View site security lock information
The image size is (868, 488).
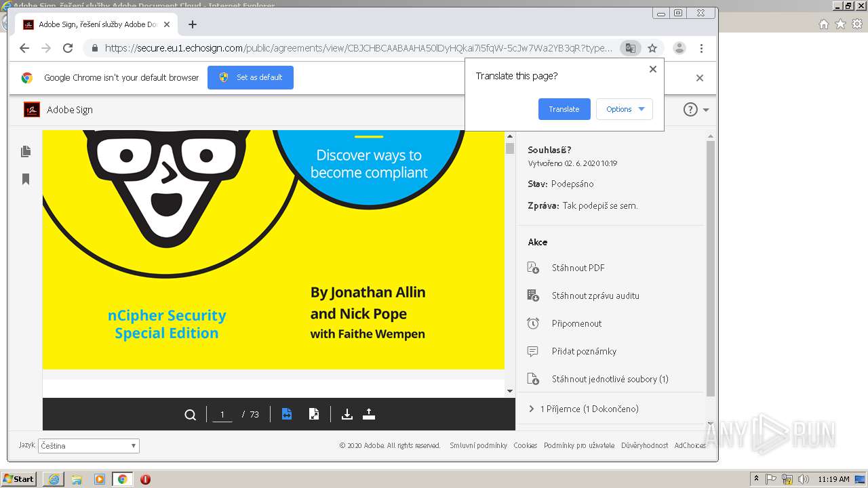94,48
